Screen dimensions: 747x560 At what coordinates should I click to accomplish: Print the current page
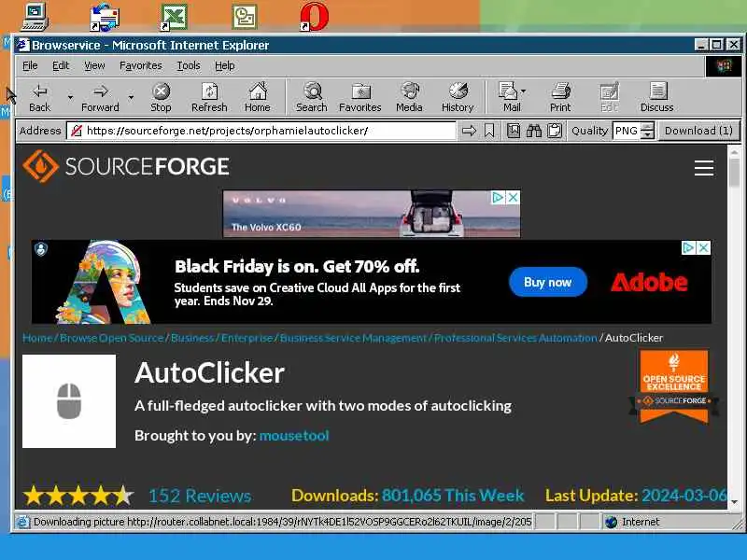pos(560,98)
